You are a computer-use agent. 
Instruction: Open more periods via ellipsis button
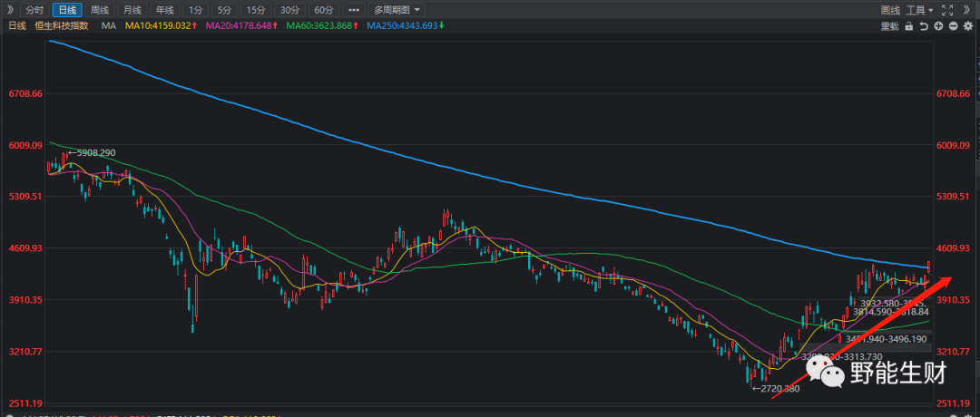click(354, 10)
